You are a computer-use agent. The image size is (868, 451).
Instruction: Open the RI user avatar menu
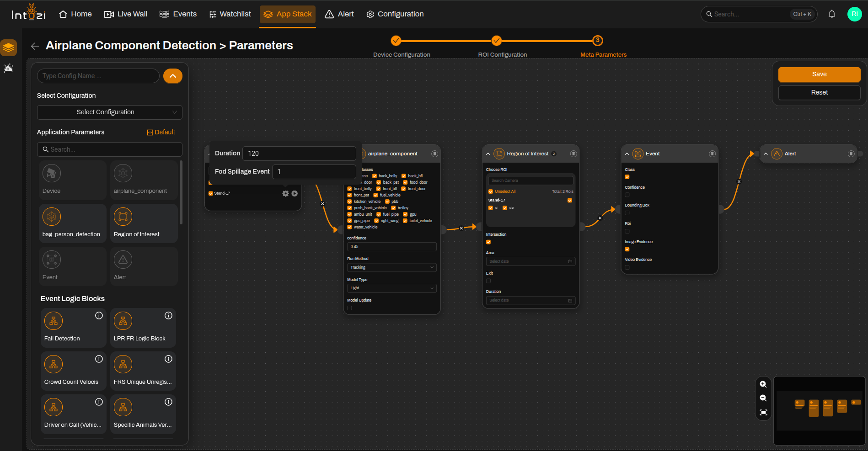tap(854, 14)
